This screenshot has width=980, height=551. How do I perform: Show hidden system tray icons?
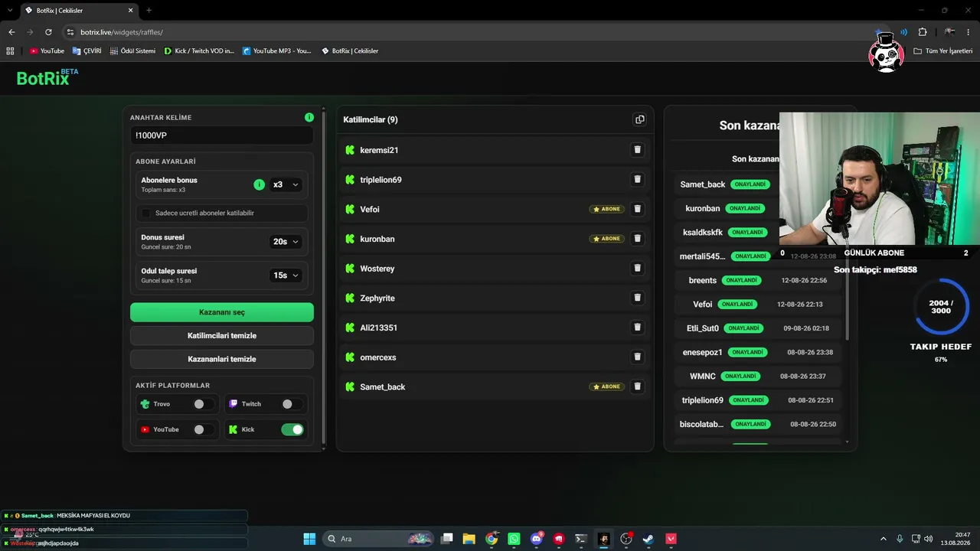click(882, 539)
